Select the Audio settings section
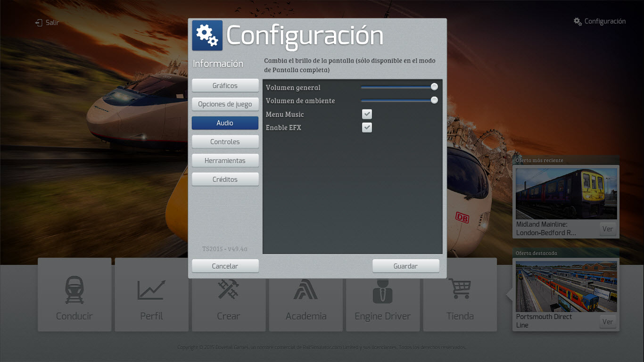The width and height of the screenshot is (644, 362). pyautogui.click(x=225, y=123)
